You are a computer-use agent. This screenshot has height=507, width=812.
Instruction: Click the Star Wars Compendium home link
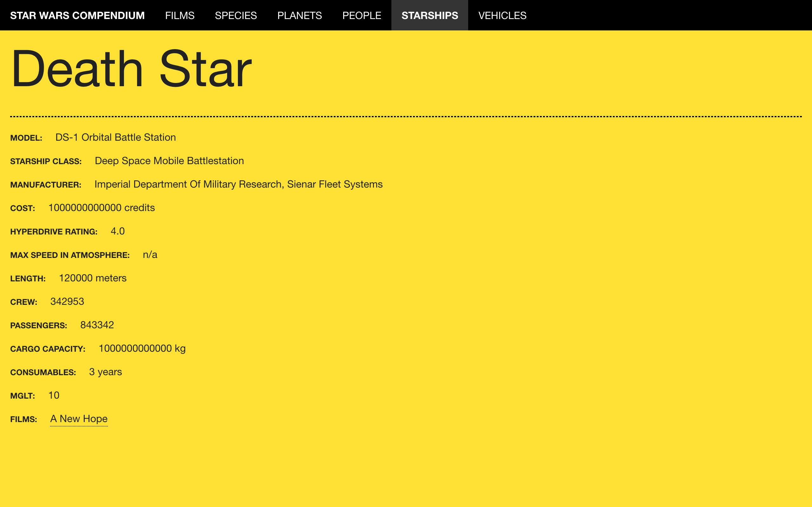point(77,16)
